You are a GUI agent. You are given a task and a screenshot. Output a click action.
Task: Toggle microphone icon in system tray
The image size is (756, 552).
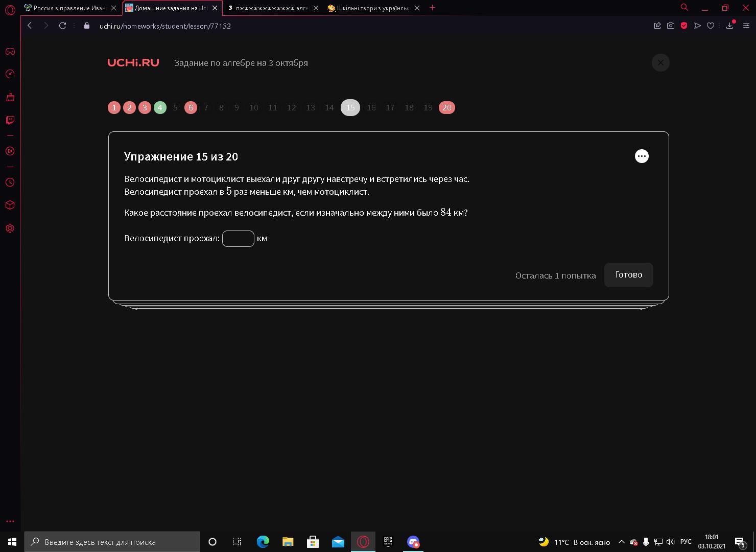(x=646, y=542)
